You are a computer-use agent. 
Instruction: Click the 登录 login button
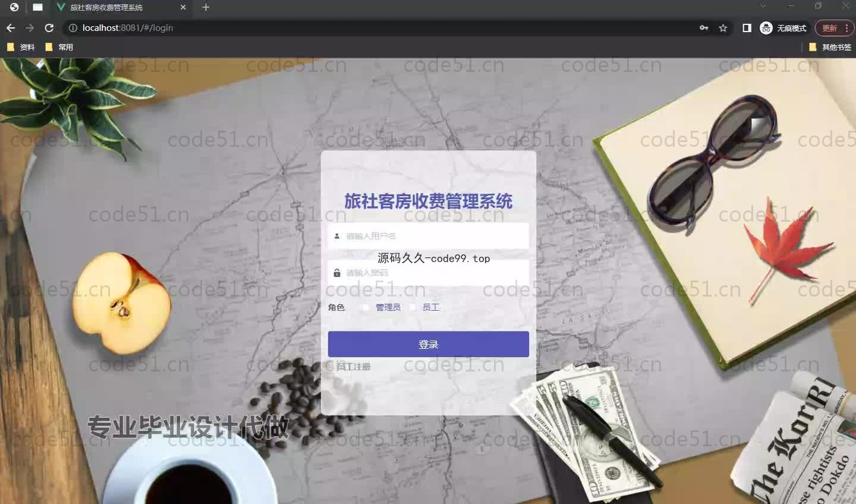click(x=429, y=344)
